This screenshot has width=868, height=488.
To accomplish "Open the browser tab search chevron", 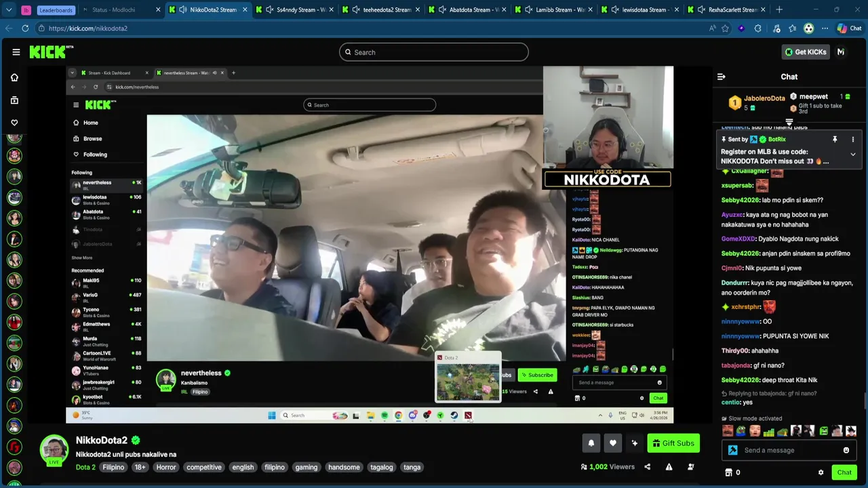I will [9, 9].
